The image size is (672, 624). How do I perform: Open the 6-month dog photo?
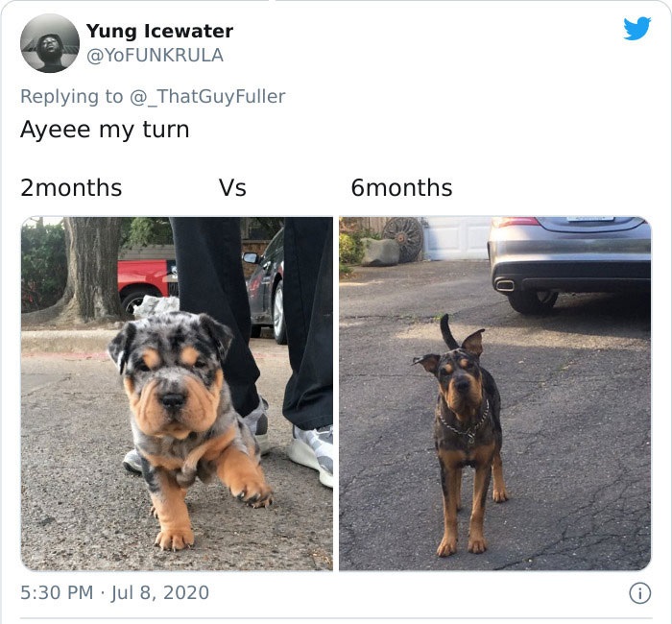[495, 394]
